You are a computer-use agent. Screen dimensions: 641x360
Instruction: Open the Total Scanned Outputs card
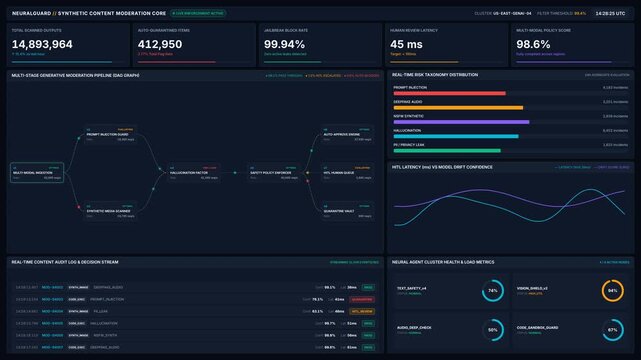click(68, 45)
